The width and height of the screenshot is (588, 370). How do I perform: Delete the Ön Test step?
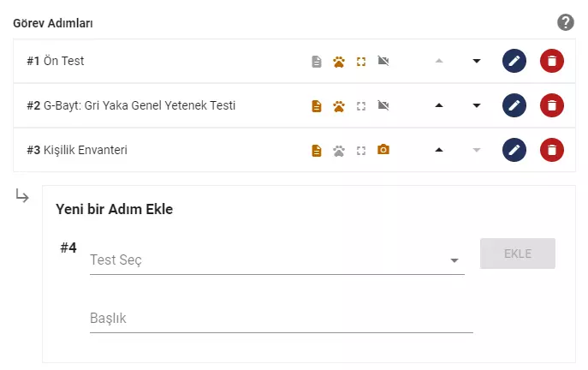552,61
